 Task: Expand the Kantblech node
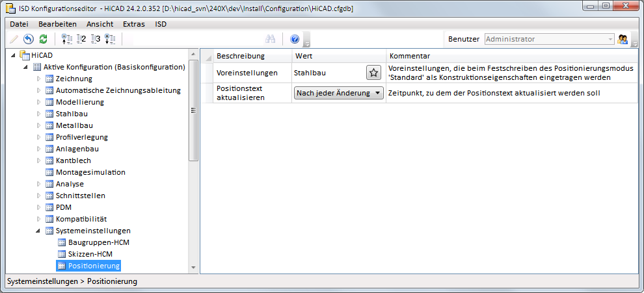click(x=39, y=160)
